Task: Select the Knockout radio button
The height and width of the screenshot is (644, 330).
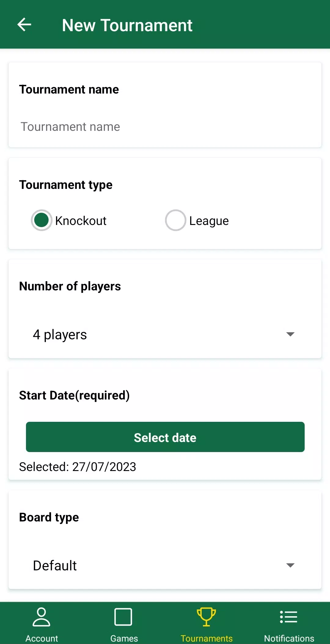Action: pyautogui.click(x=42, y=220)
